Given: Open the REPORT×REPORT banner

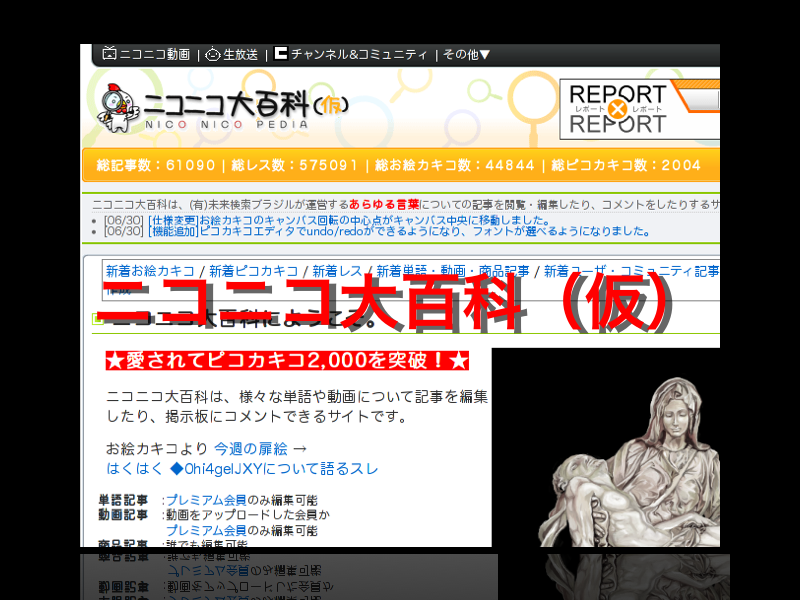Looking at the screenshot, I should click(x=639, y=109).
